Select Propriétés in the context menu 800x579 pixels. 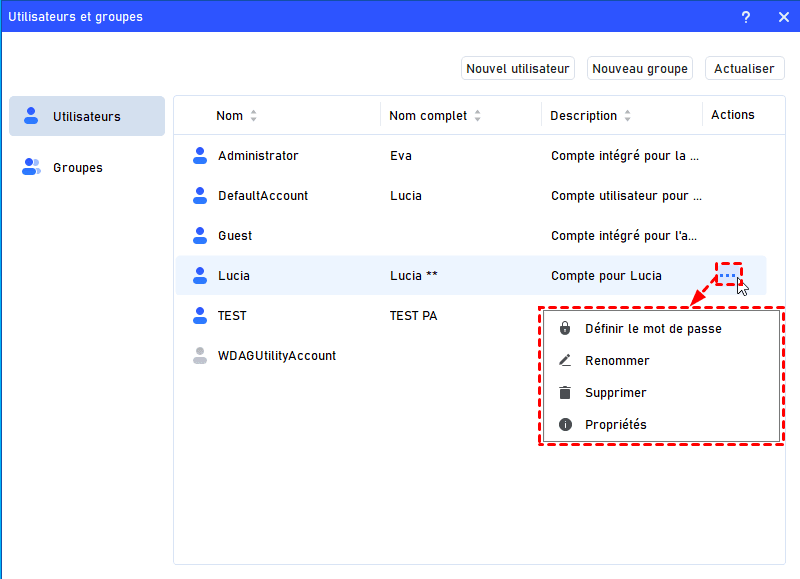[x=616, y=424]
